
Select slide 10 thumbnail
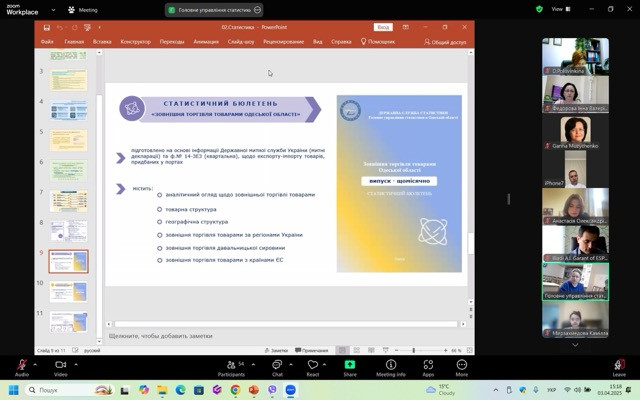pos(68,291)
